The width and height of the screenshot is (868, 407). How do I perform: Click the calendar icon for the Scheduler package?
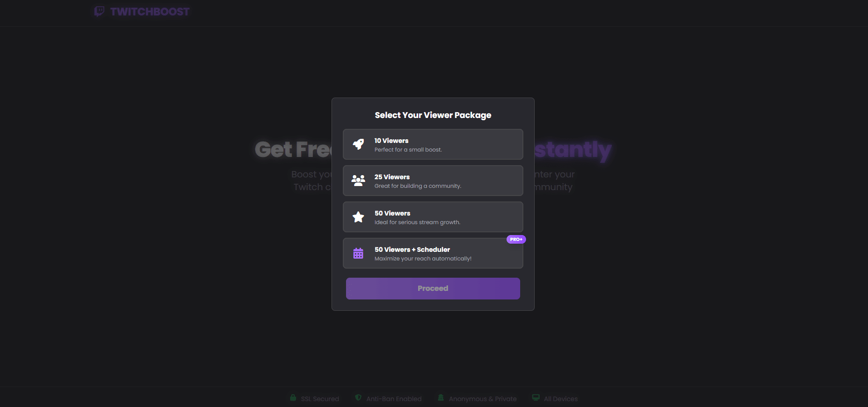358,253
